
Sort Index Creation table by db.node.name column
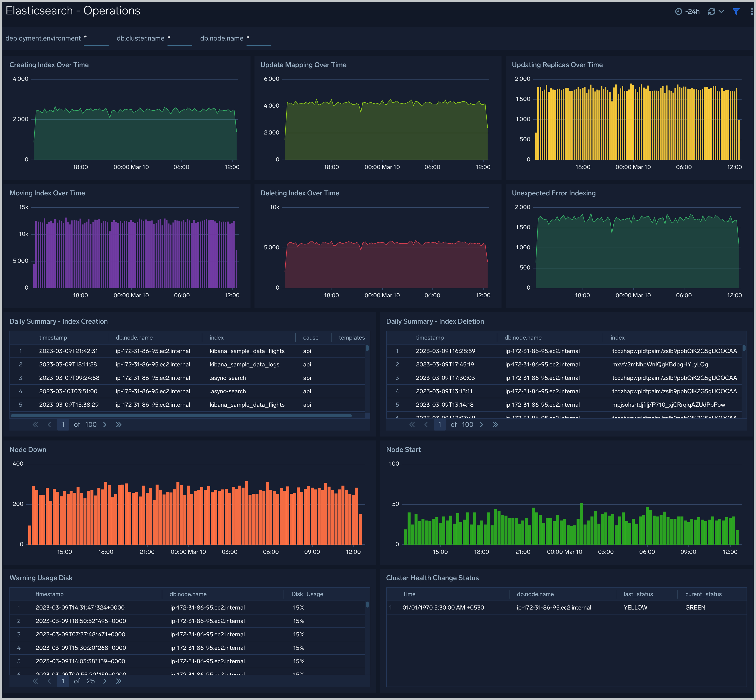click(x=134, y=338)
